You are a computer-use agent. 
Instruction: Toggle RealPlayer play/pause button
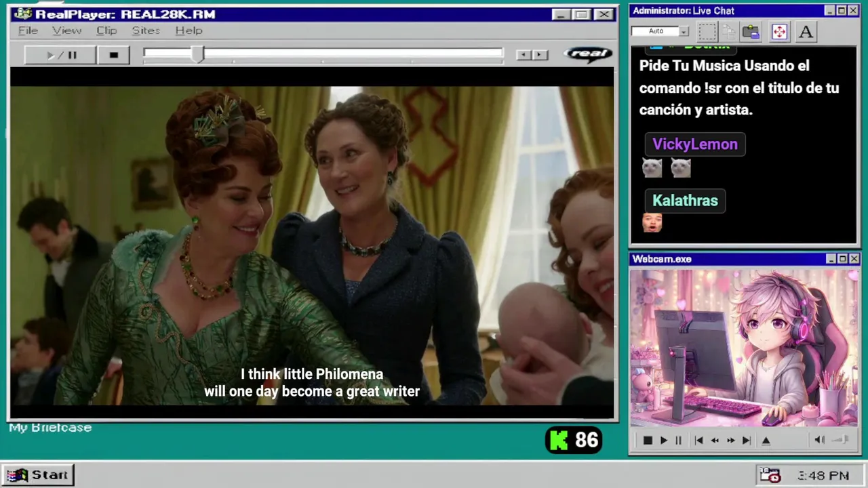(60, 55)
